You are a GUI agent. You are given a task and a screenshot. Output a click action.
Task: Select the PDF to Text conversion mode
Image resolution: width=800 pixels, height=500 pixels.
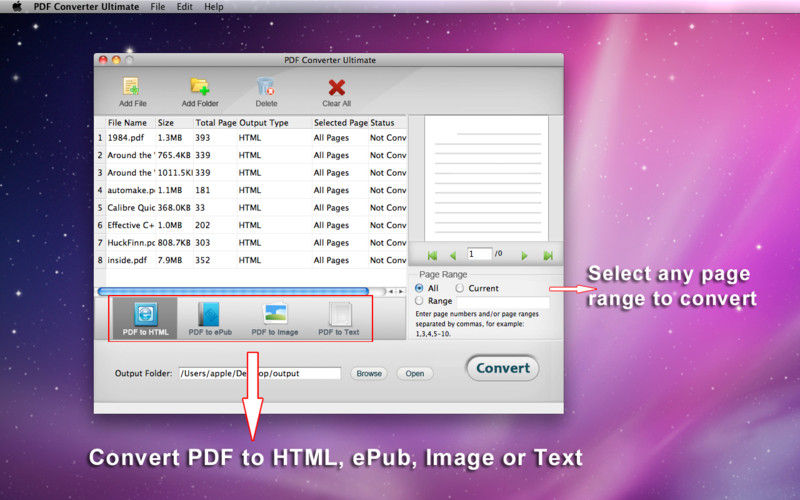click(x=339, y=319)
